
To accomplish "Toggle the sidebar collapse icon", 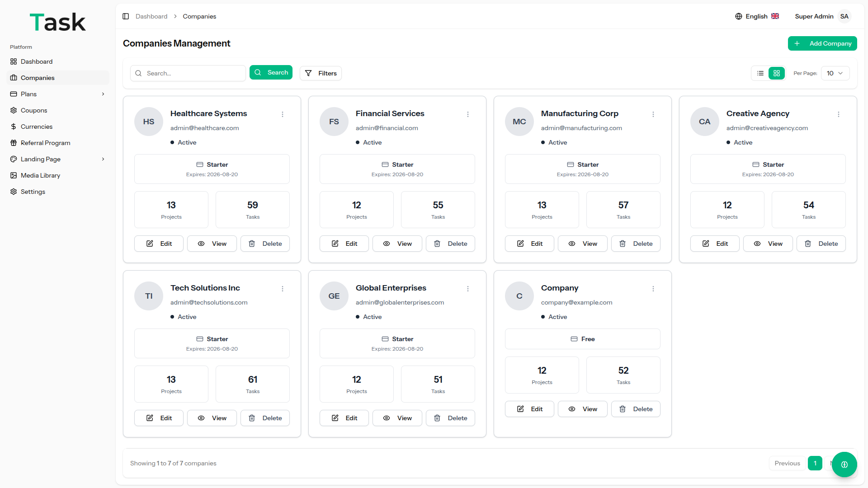I will click(126, 16).
